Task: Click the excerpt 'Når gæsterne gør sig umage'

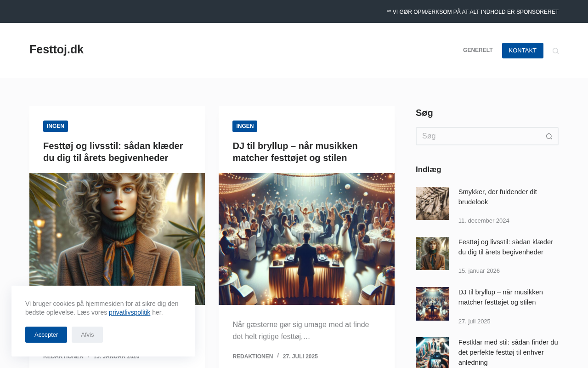Action: [301, 331]
